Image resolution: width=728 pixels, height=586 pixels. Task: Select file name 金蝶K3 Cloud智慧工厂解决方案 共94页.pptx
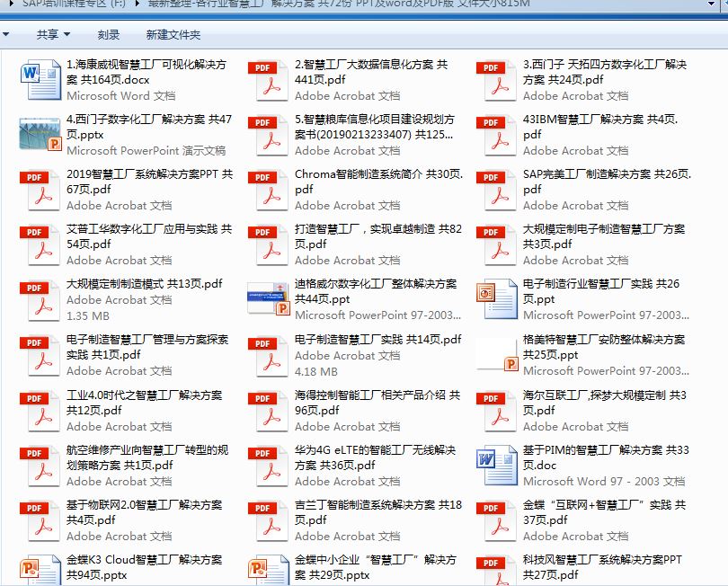pyautogui.click(x=145, y=567)
